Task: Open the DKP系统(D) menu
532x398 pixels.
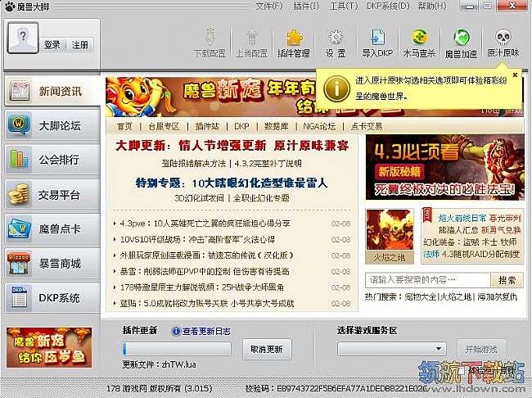Action: pos(388,6)
